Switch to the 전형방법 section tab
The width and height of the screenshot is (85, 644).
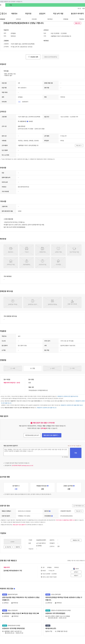66,19
